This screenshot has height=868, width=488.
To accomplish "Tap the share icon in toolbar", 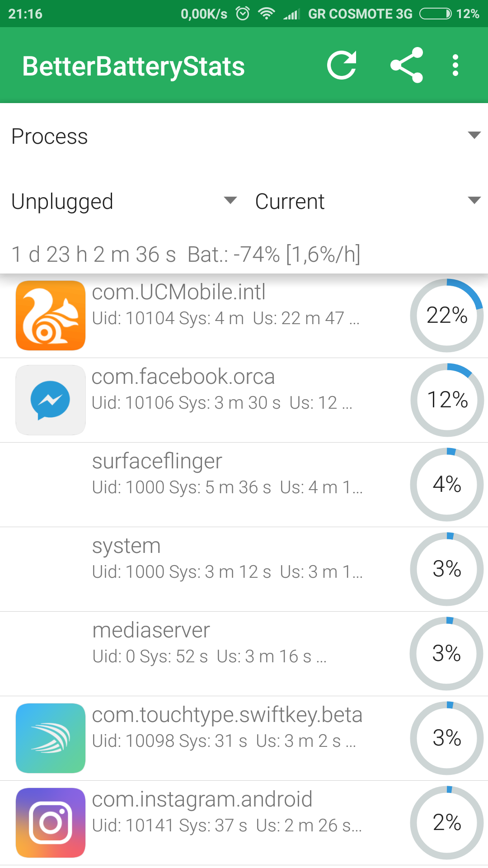I will pos(407,66).
